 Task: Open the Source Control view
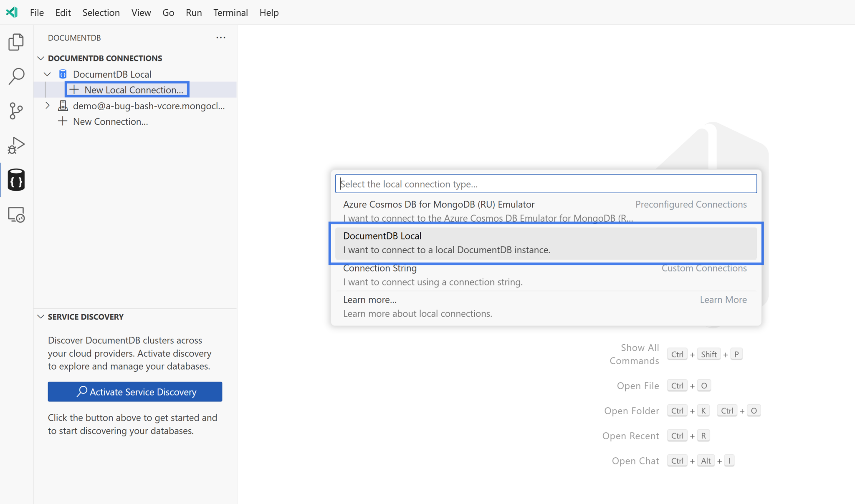coord(16,111)
